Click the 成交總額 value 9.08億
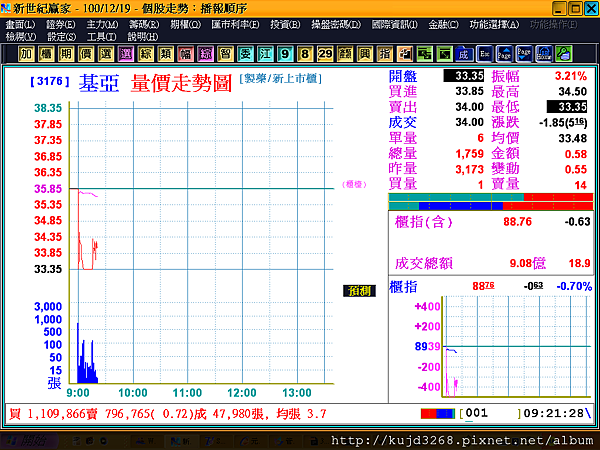This screenshot has height=450, width=600. coord(527,263)
